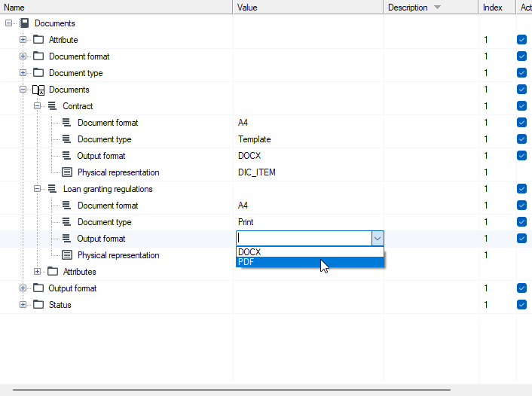
Task: Sort by the Name column header
Action: point(116,7)
